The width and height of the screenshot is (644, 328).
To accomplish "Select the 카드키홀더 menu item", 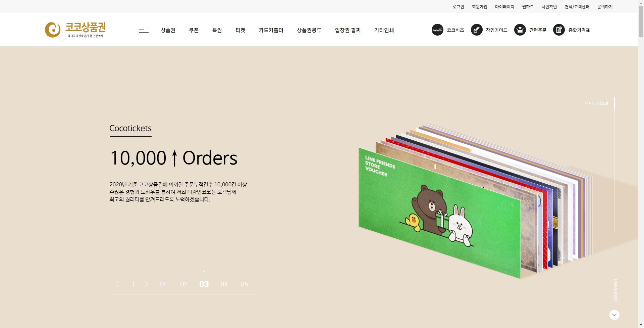I will tap(271, 30).
